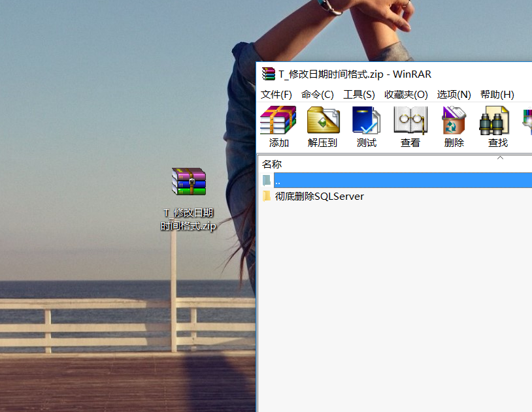Open the 命令(C) menu

(x=318, y=95)
